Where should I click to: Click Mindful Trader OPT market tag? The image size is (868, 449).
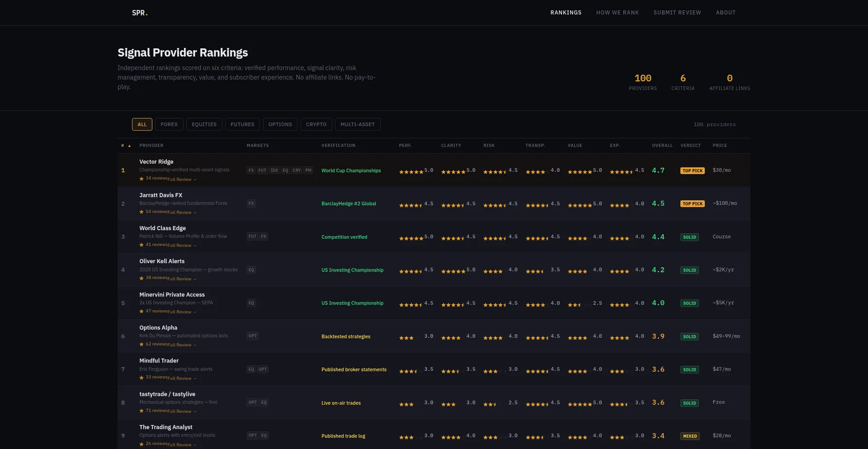pos(263,369)
